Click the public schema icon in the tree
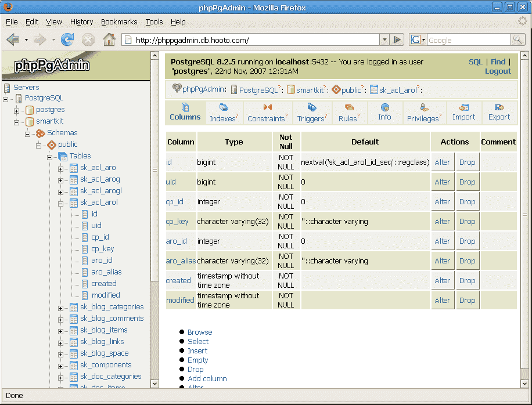This screenshot has width=532, height=405. point(52,144)
